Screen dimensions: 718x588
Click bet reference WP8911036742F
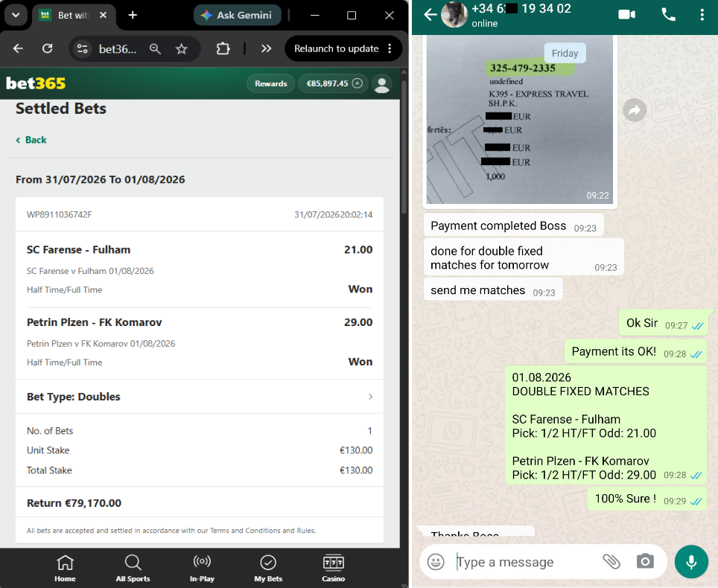tap(59, 214)
